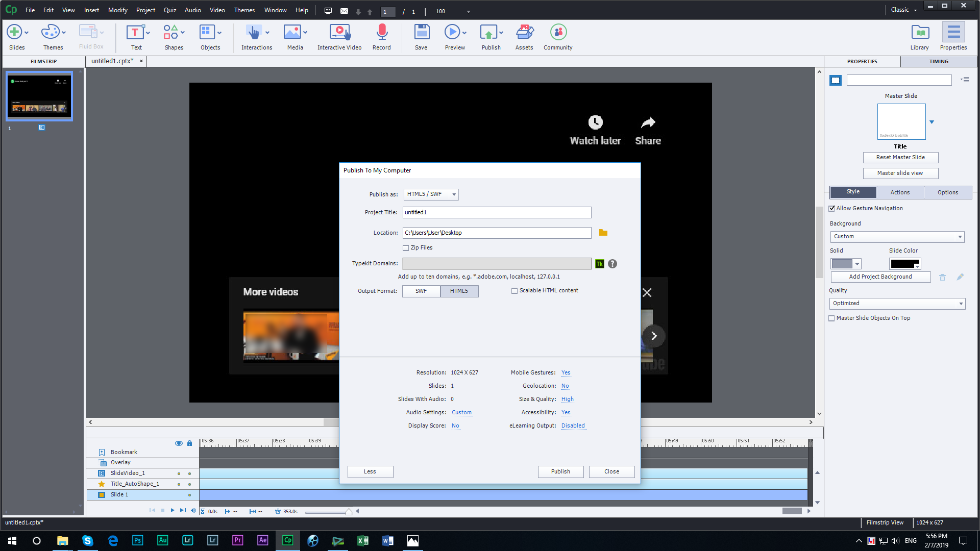
Task: Toggle the Properties panel icon
Action: [x=953, y=32]
